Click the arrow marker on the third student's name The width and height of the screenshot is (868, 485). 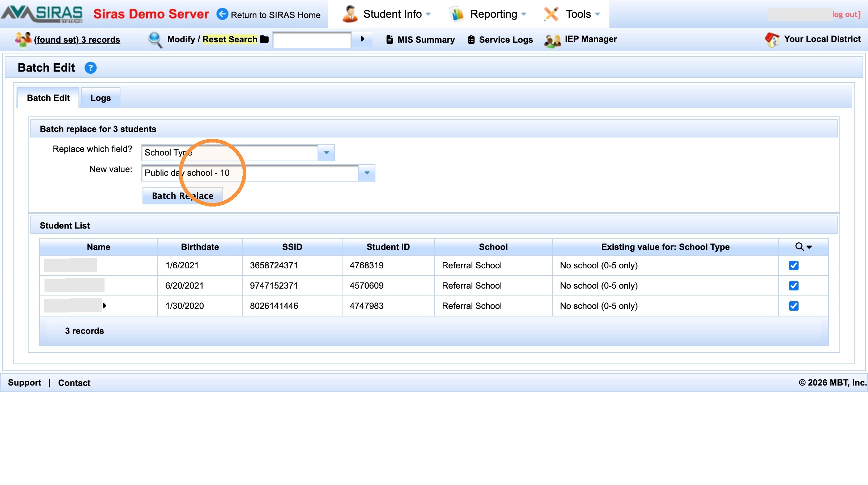tap(105, 306)
